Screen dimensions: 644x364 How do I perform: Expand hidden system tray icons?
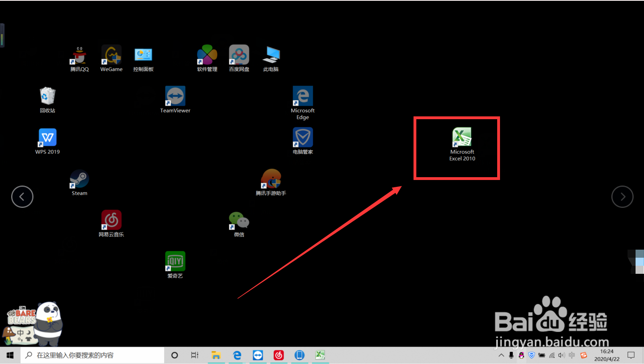[x=501, y=355]
